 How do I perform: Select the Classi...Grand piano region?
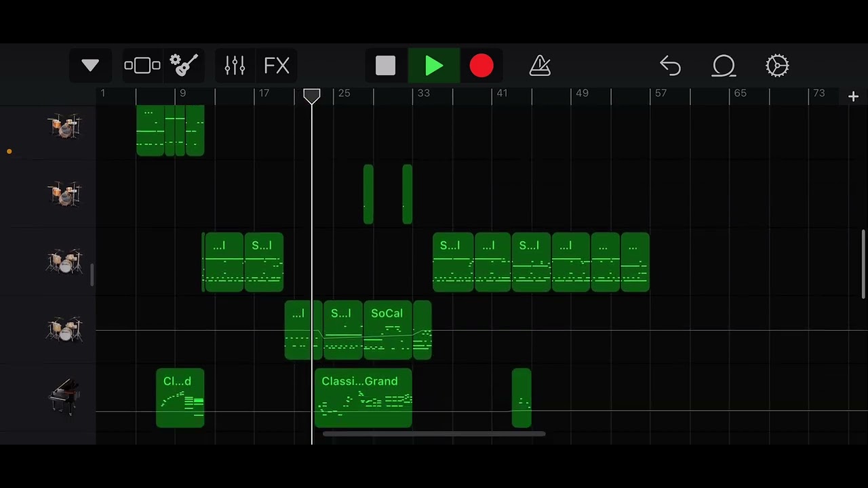363,398
